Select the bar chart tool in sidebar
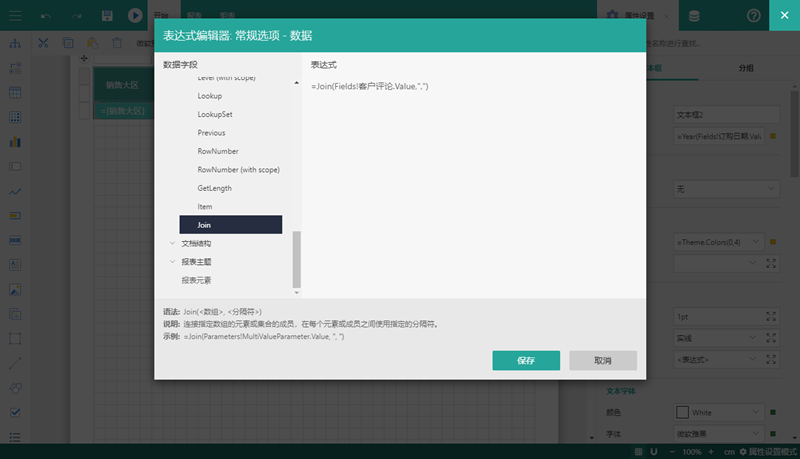Image resolution: width=800 pixels, height=459 pixels. 15,141
